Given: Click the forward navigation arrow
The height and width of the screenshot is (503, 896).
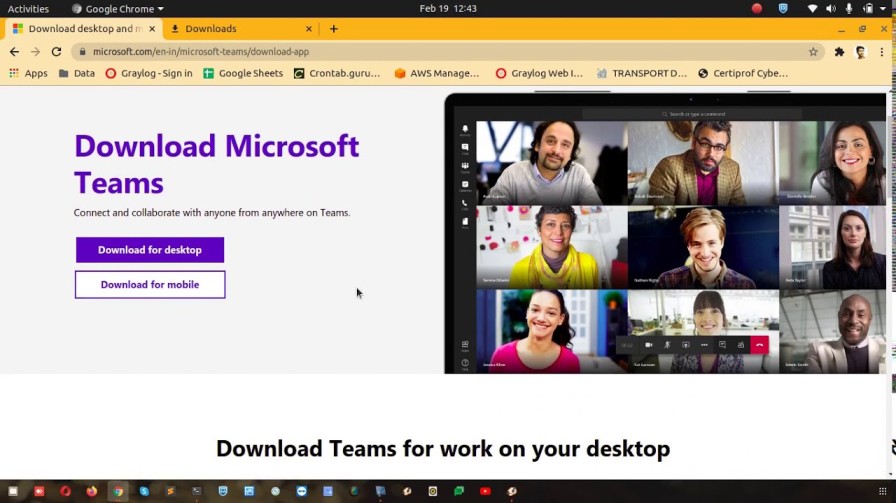Looking at the screenshot, I should coord(35,51).
